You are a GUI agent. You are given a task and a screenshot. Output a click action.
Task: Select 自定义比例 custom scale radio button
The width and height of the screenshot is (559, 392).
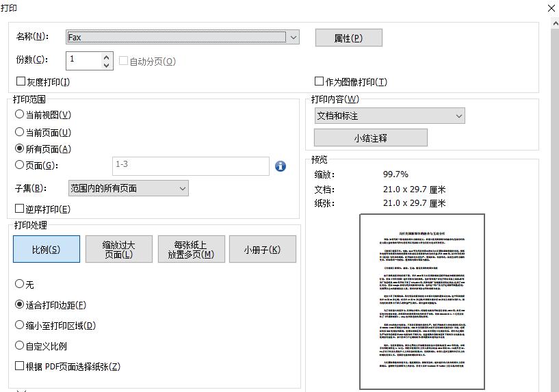[x=19, y=345]
